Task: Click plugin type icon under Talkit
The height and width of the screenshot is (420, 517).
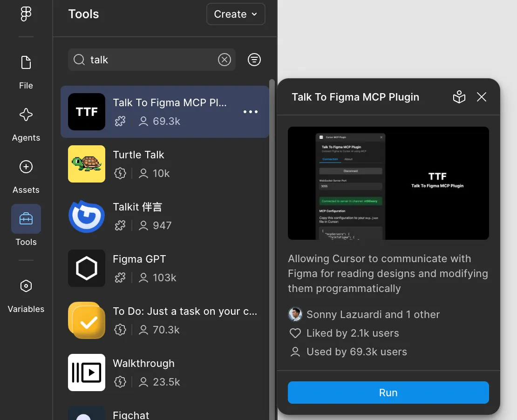Action: coord(120,225)
